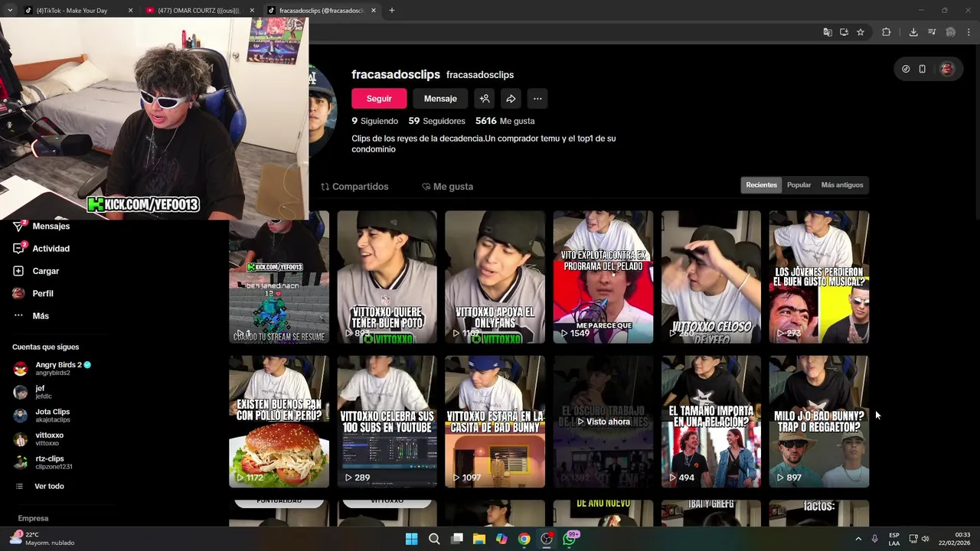This screenshot has height=551, width=980.
Task: Click the Cargar upload icon
Action: click(x=18, y=271)
